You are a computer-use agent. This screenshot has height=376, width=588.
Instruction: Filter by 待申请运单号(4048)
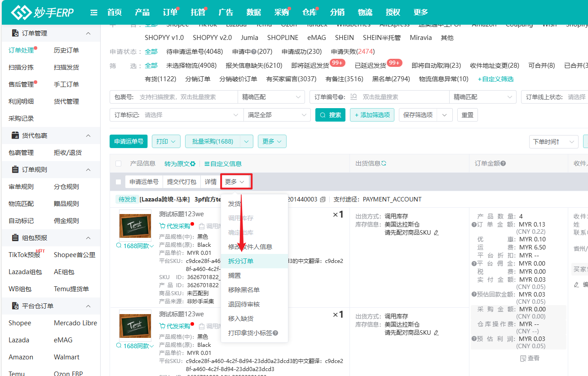pyautogui.click(x=195, y=52)
